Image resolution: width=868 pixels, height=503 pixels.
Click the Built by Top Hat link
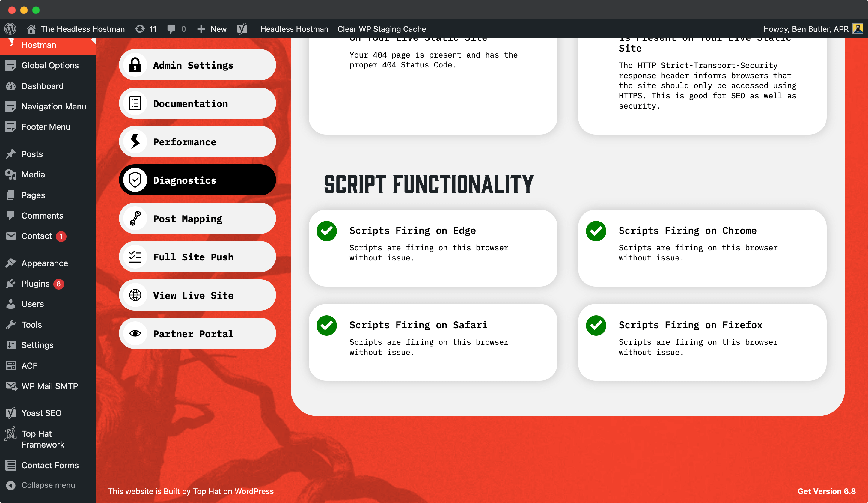point(192,491)
